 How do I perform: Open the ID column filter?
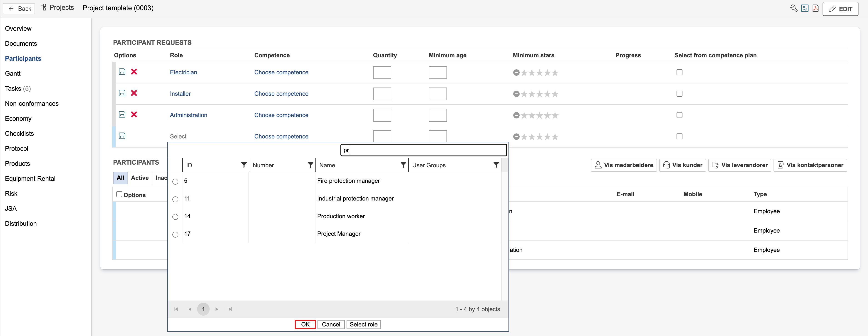click(244, 165)
